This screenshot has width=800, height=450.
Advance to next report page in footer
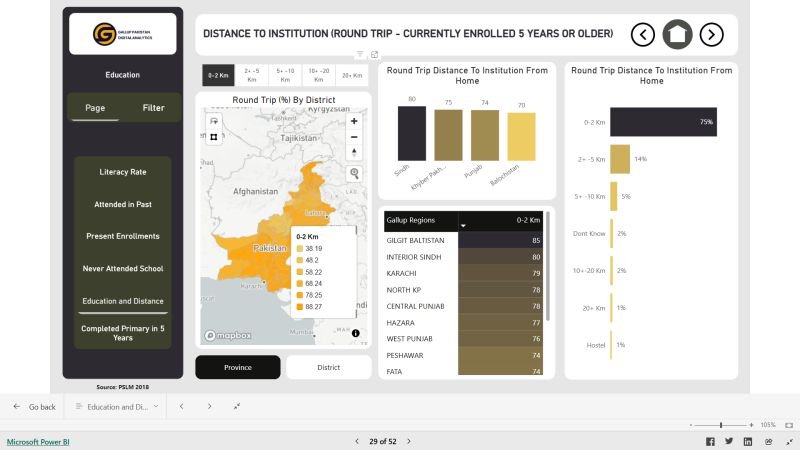(408, 441)
